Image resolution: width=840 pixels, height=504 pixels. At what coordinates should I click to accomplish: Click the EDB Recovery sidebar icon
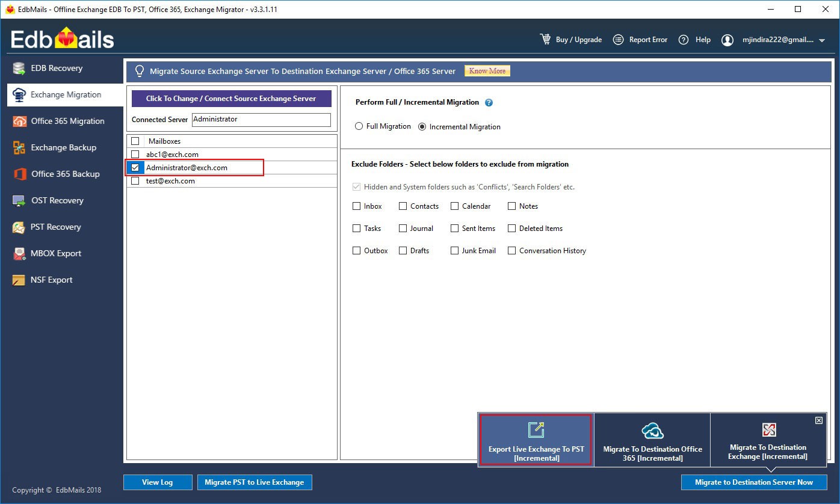click(19, 68)
